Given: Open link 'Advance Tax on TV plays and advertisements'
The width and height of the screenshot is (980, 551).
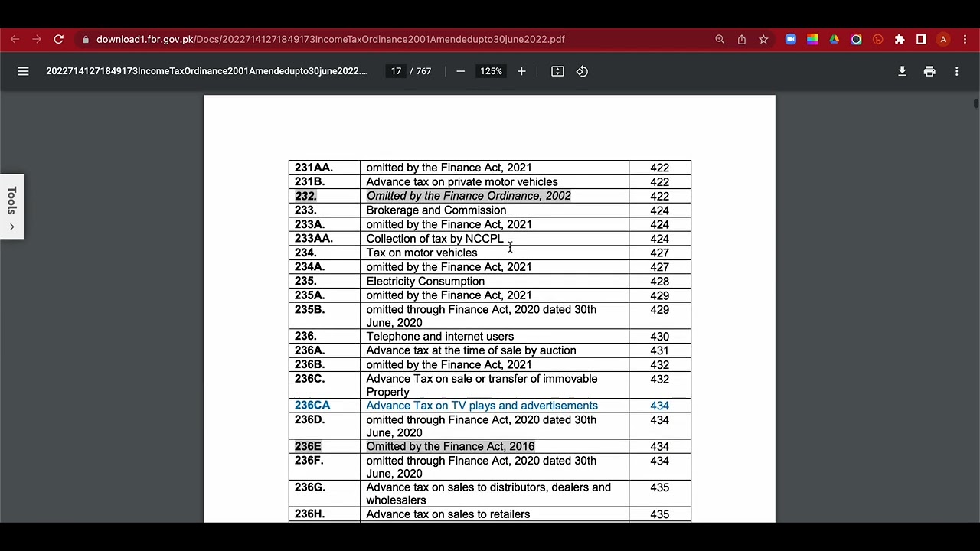Looking at the screenshot, I should point(482,406).
